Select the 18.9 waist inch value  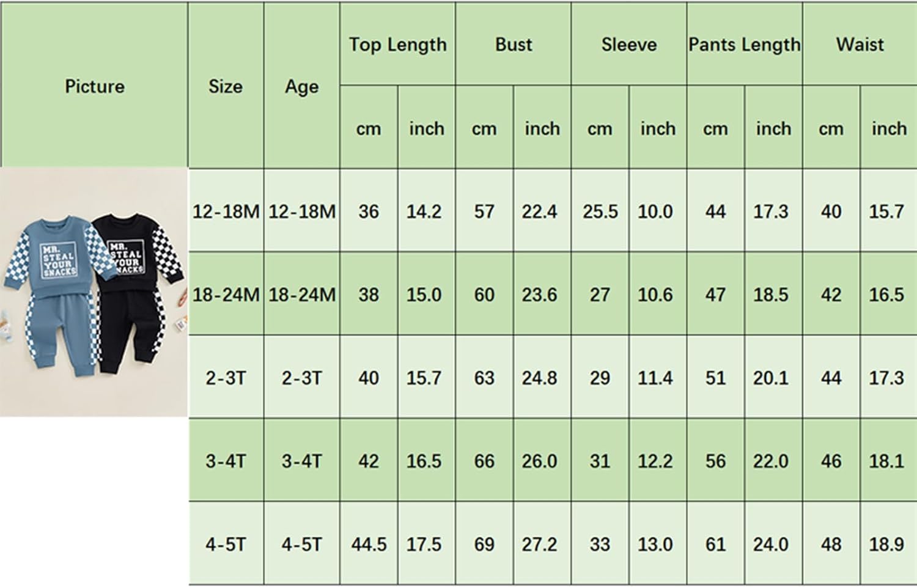(886, 544)
